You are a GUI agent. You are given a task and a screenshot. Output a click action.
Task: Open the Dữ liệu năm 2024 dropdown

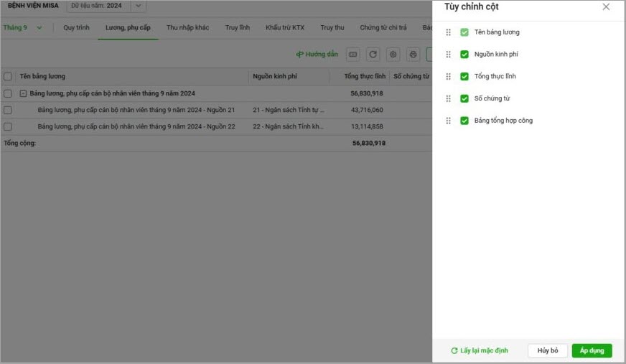[139, 6]
